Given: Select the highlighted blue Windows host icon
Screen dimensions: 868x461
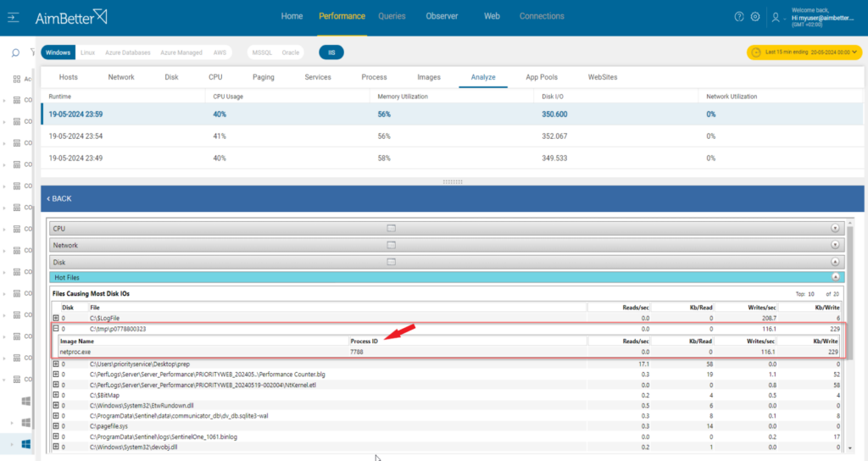Looking at the screenshot, I should tap(26, 444).
